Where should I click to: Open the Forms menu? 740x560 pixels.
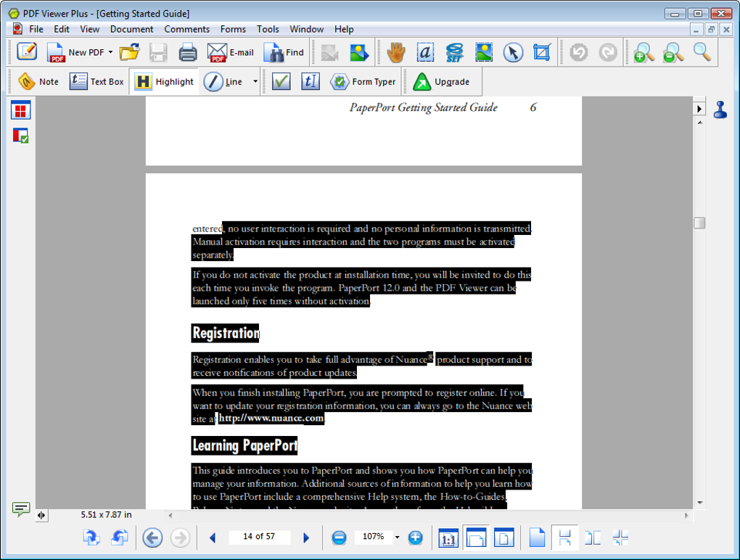coord(233,29)
